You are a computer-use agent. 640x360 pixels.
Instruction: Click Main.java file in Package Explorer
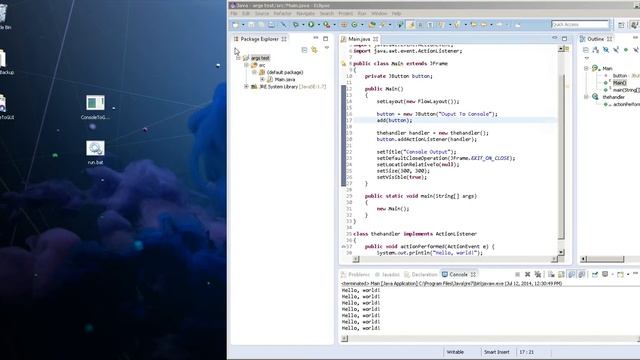tap(284, 79)
